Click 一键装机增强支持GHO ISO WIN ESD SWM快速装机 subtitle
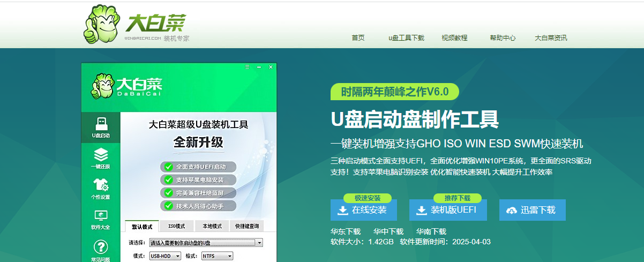Viewport: 644px width, 262px height. tap(457, 144)
